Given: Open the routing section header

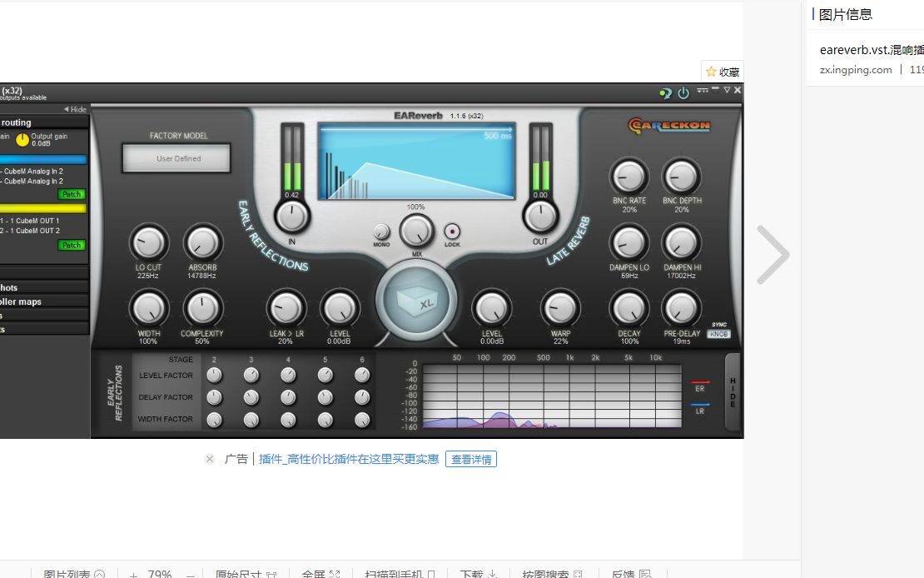Looking at the screenshot, I should point(44,122).
